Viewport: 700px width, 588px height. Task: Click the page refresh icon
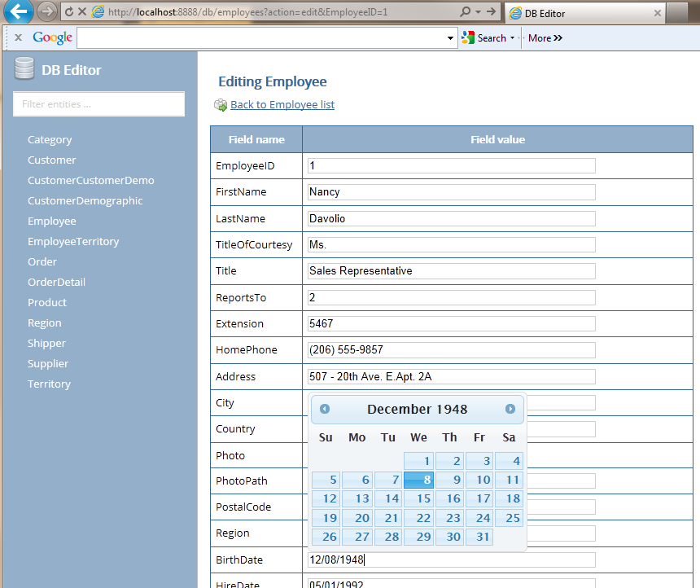(68, 12)
